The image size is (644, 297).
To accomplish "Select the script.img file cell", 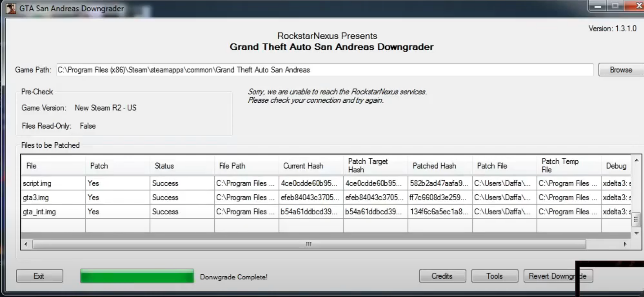I will [53, 183].
